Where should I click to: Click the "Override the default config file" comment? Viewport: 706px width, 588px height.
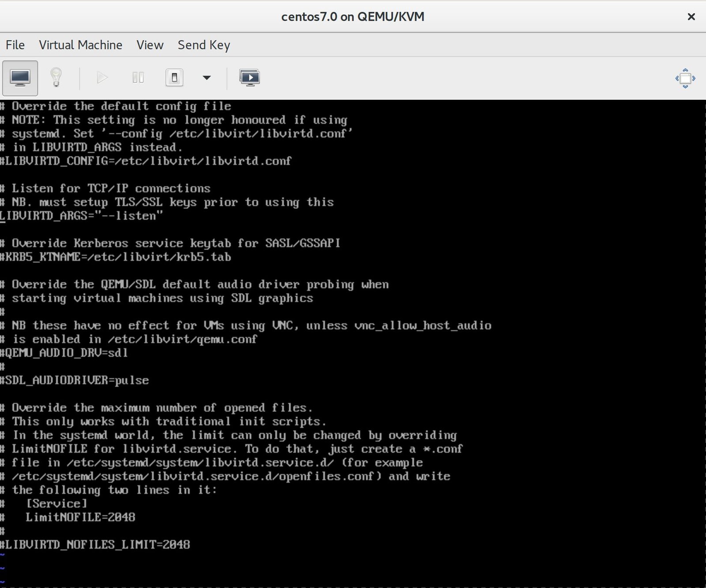pyautogui.click(x=116, y=106)
